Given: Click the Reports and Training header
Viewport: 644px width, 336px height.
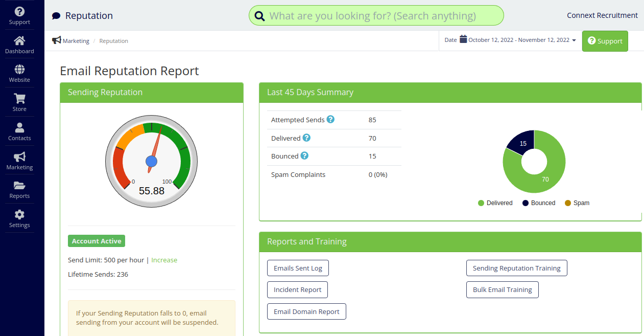Looking at the screenshot, I should point(450,242).
